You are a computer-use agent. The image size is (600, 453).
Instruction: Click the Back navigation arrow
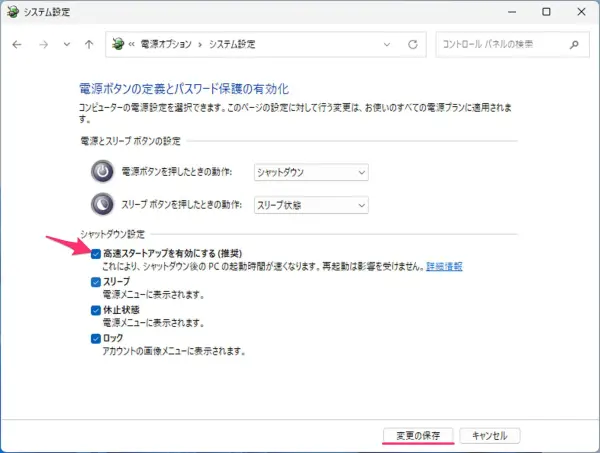pyautogui.click(x=18, y=45)
